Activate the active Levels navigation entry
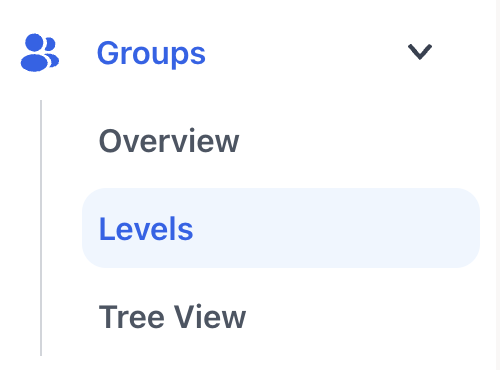Screen dimensions: 500x370 tap(281, 228)
